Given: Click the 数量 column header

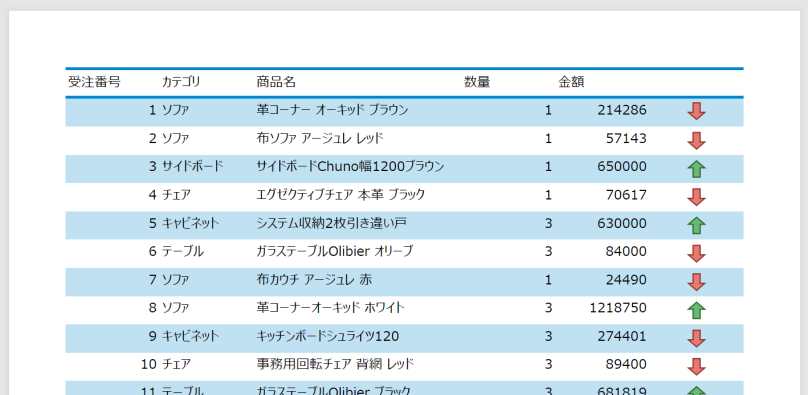Looking at the screenshot, I should 477,82.
